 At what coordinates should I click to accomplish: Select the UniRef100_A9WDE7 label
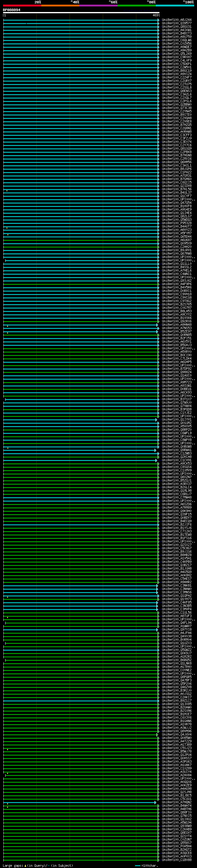176,47
